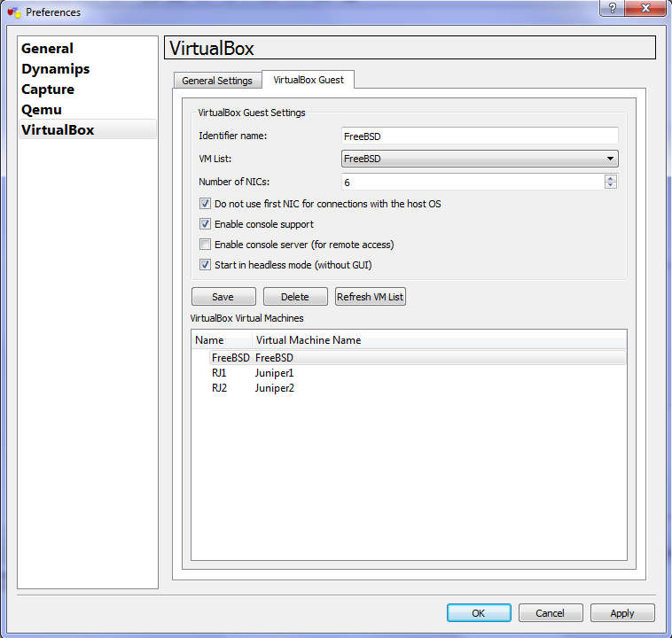Click the Delete button

coord(295,297)
